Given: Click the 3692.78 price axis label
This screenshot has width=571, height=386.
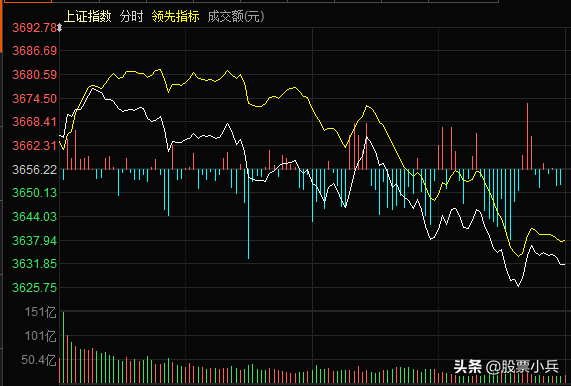Looking at the screenshot, I should [35, 28].
